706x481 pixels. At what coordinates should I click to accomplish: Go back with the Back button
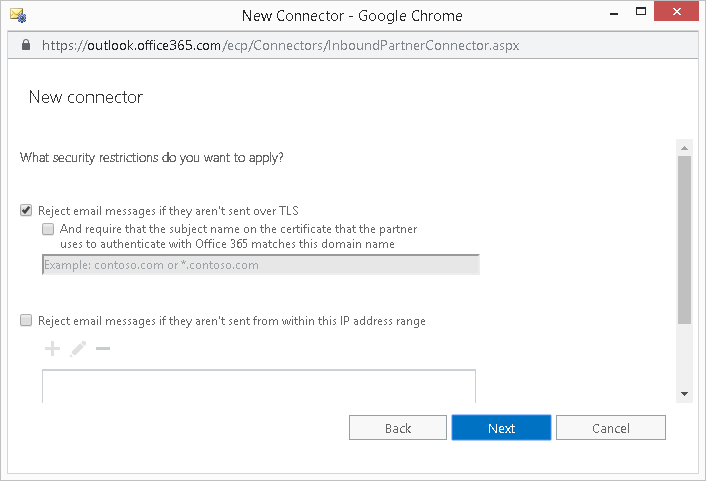(x=398, y=428)
